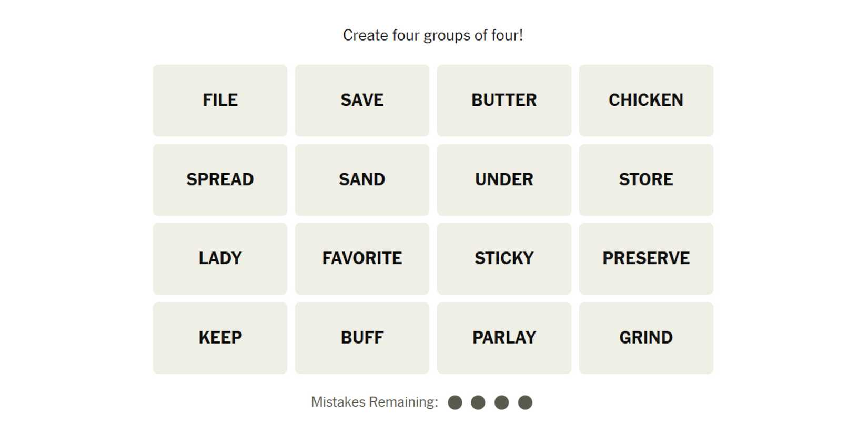Select the CHICKEN tile
This screenshot has height=434, width=868.
(646, 100)
